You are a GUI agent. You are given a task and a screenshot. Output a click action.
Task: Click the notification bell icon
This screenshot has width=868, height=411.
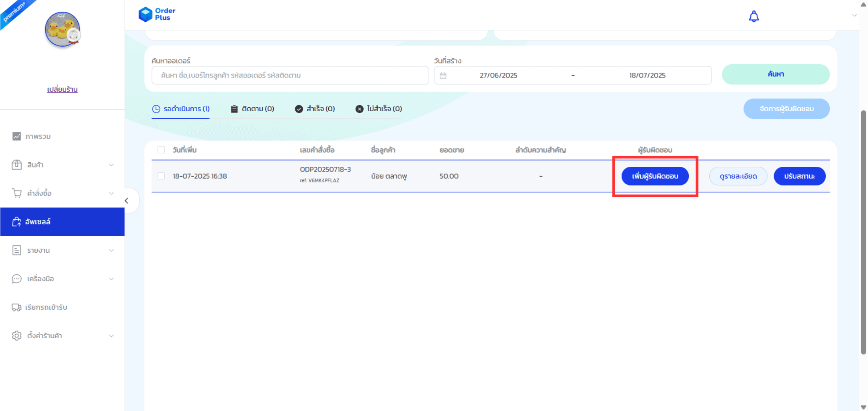754,16
